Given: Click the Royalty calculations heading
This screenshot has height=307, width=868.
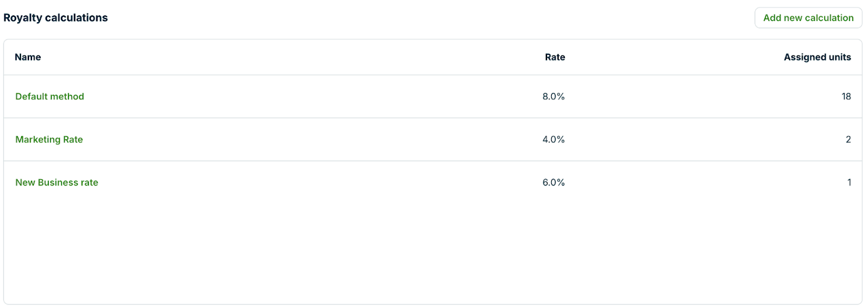Looking at the screenshot, I should click(56, 18).
